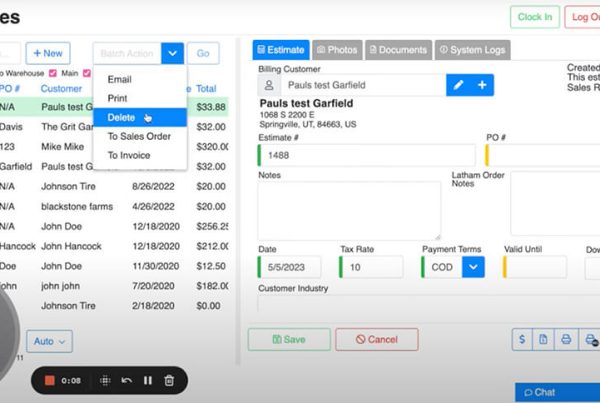Viewport: 600px width, 403px height.
Task: Click the document icon beside the dollar sign
Action: pyautogui.click(x=543, y=340)
